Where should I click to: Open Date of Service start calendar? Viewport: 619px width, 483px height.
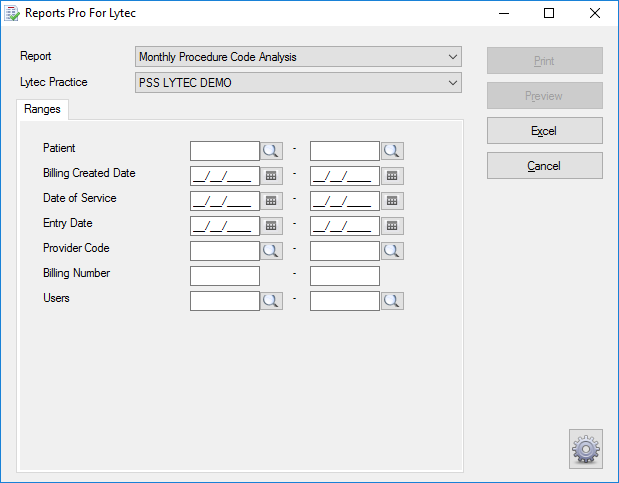[x=271, y=201]
